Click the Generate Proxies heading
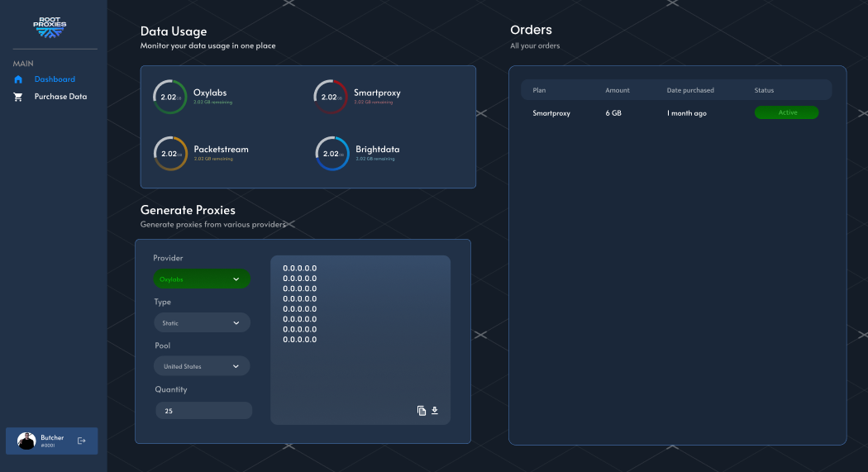 pyautogui.click(x=188, y=210)
